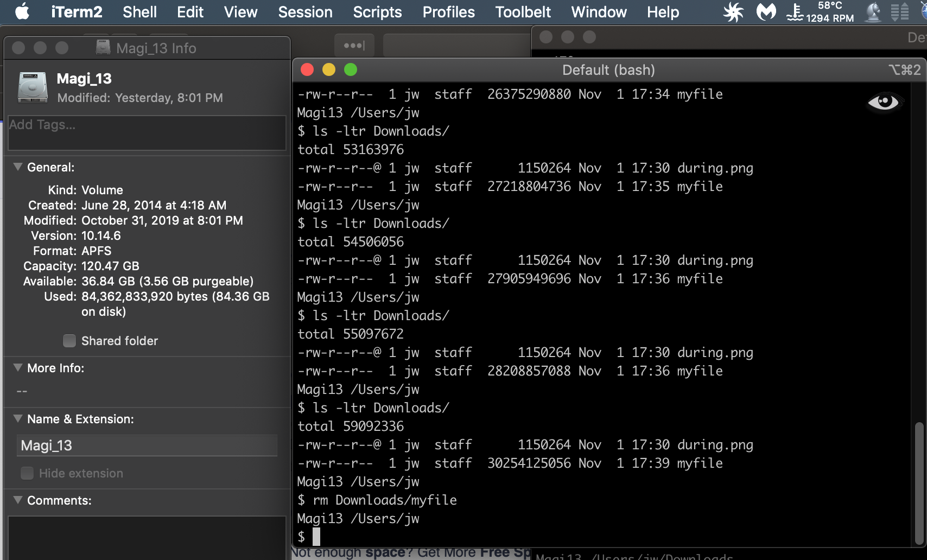Open the iTerm2 application menu
Screen dimensions: 927x560
click(77, 12)
